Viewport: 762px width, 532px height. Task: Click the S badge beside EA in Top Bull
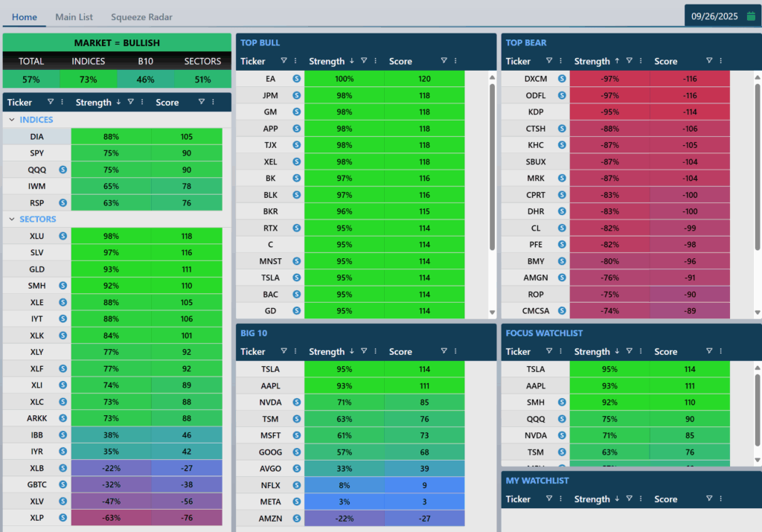point(296,78)
